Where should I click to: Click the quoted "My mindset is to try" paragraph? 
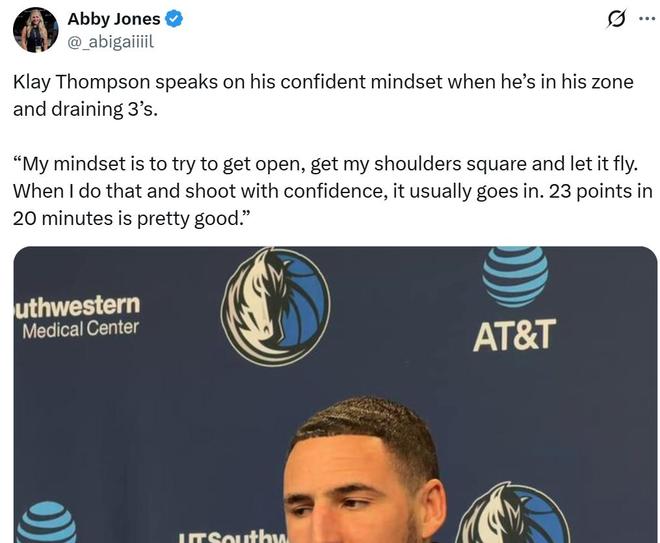[331, 190]
